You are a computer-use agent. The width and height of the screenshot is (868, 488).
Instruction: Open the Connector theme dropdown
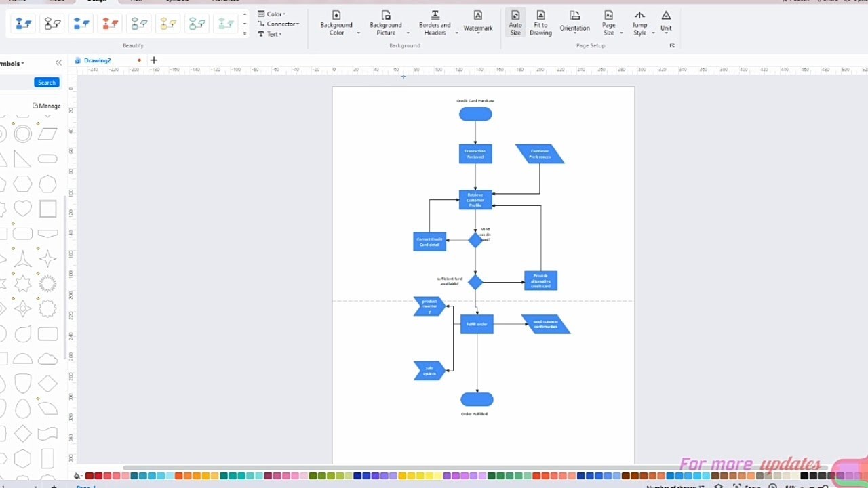[279, 24]
